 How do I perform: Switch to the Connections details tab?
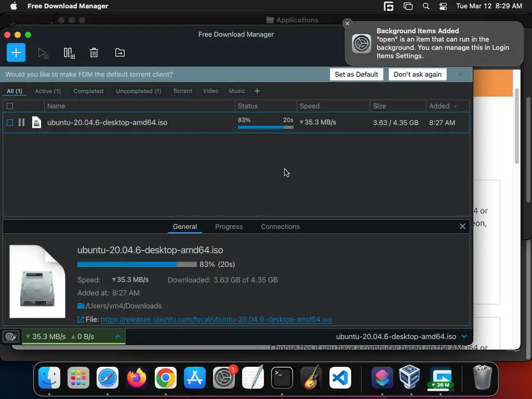pyautogui.click(x=280, y=227)
